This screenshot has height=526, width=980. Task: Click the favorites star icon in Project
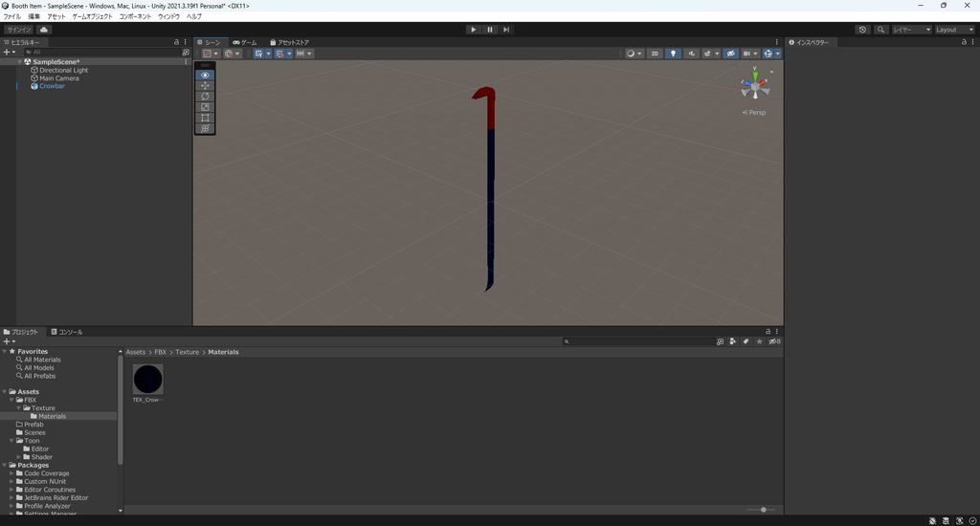(759, 341)
